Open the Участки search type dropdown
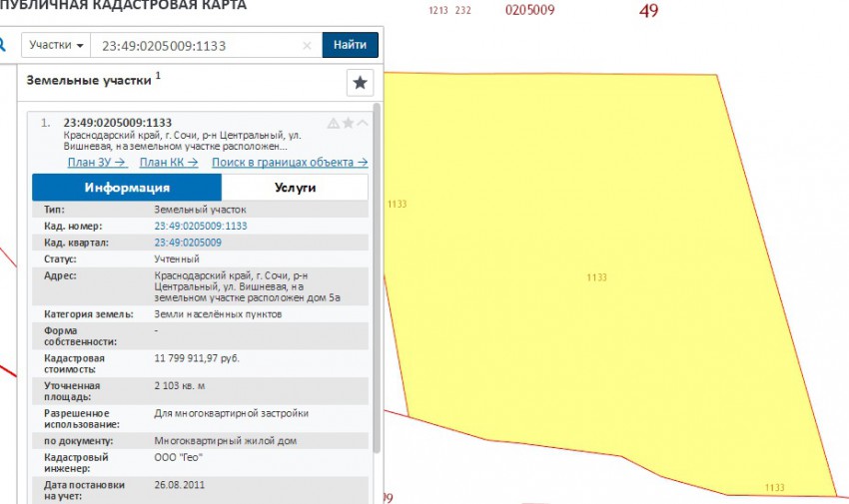Image resolution: width=849 pixels, height=504 pixels. tap(56, 45)
